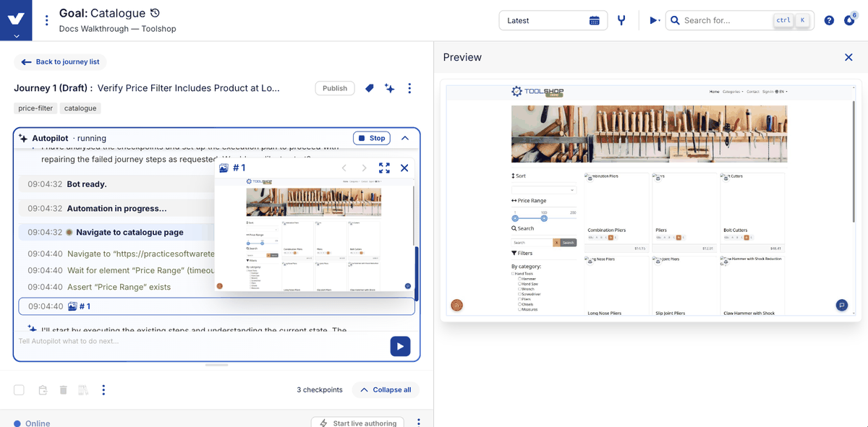Collapse the Autopilot panel chevron
Viewport: 868px width, 427px height.
click(x=405, y=138)
